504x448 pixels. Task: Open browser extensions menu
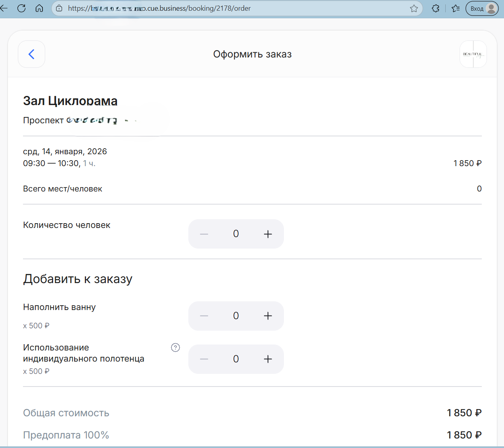(x=435, y=8)
